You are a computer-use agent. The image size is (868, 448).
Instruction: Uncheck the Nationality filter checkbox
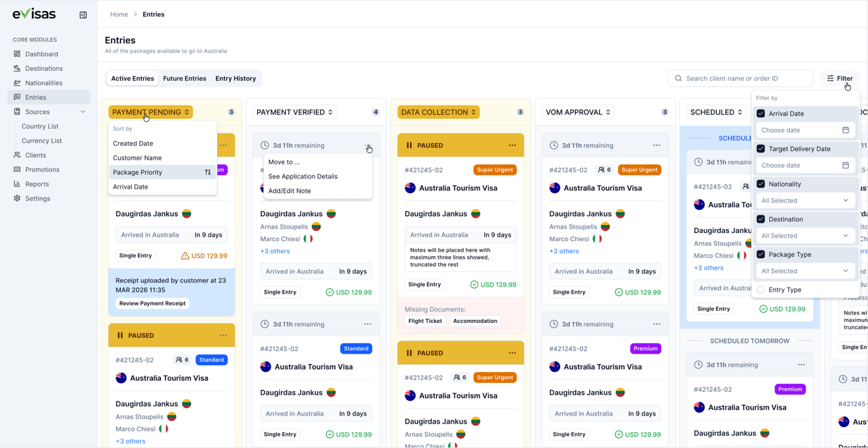pos(761,184)
